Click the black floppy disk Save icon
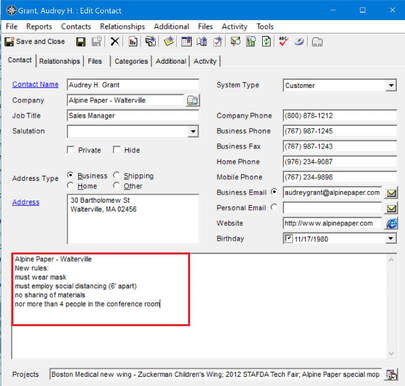The image size is (405, 386). 81,42
